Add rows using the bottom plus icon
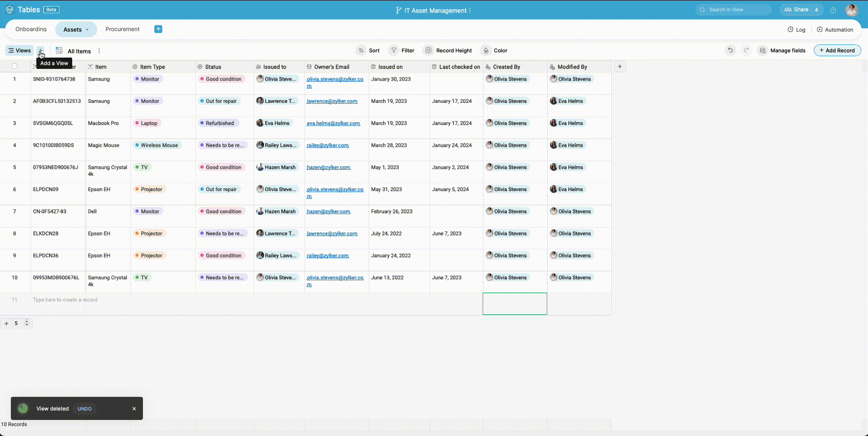This screenshot has width=868, height=436. 6,323
